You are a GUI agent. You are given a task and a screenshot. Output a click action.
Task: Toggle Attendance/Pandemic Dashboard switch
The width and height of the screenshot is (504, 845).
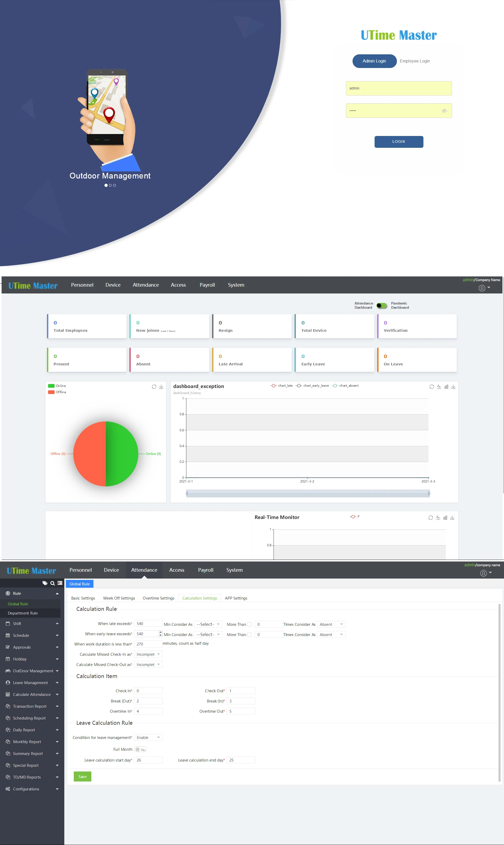click(382, 305)
